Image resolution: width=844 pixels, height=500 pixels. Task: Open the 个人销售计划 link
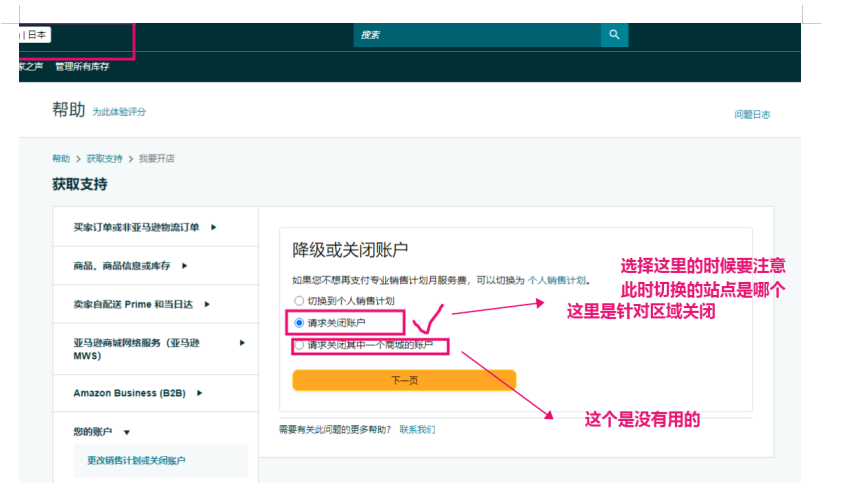557,280
